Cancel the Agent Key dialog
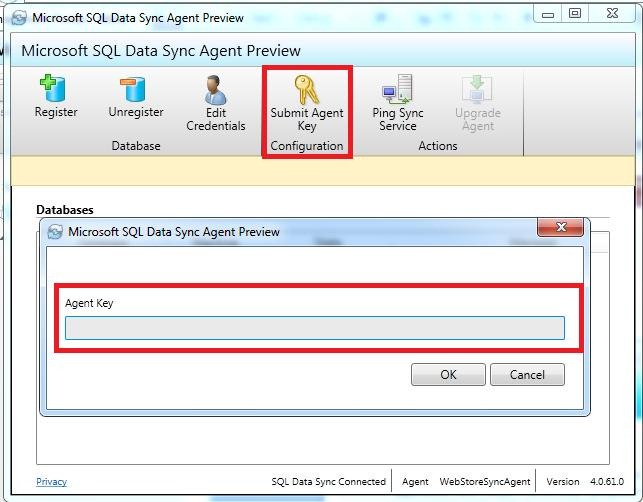 tap(527, 374)
